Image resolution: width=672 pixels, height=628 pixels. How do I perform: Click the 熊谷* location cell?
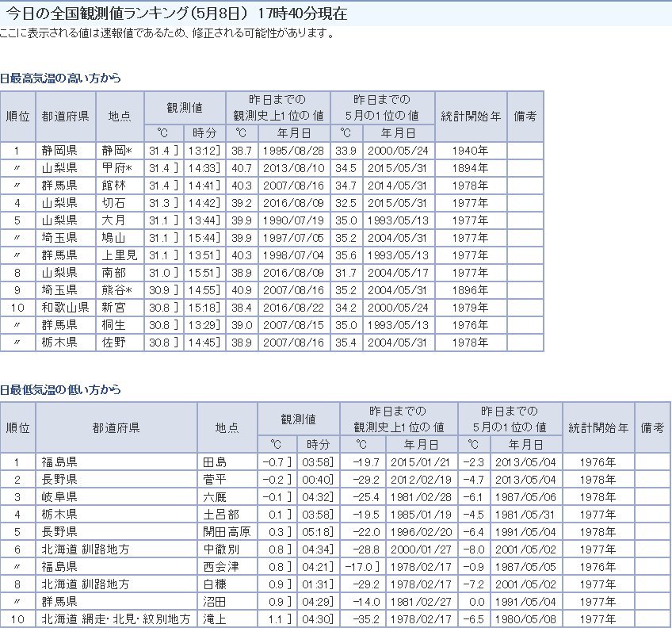(x=116, y=290)
